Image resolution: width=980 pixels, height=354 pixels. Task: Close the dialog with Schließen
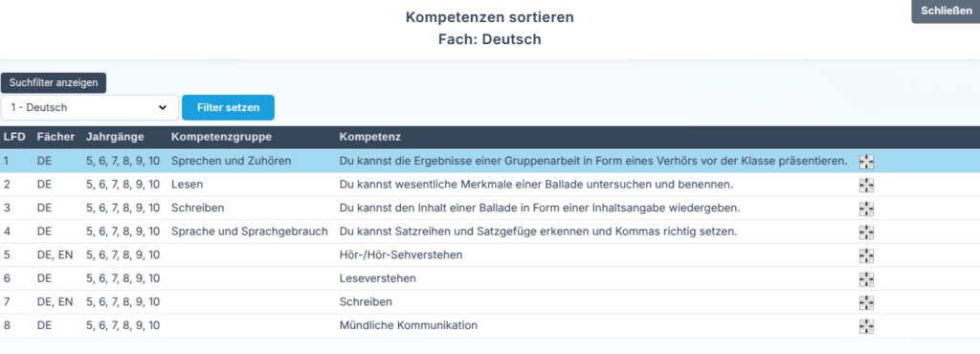tap(947, 11)
